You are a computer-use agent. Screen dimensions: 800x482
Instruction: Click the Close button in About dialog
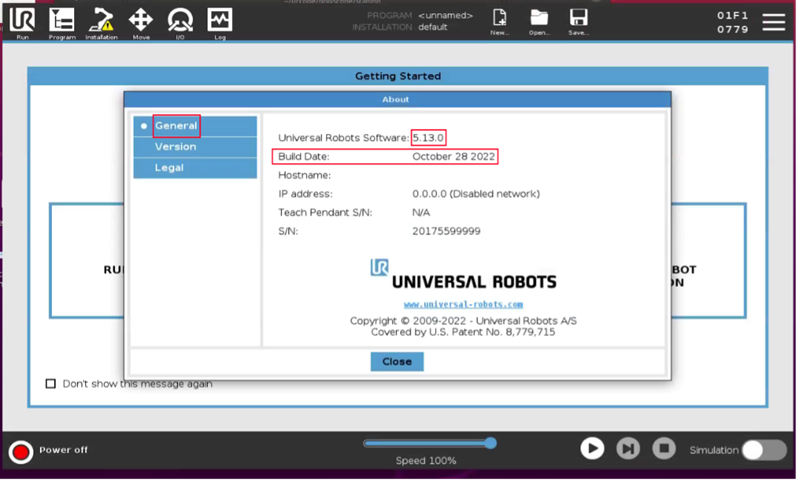397,362
